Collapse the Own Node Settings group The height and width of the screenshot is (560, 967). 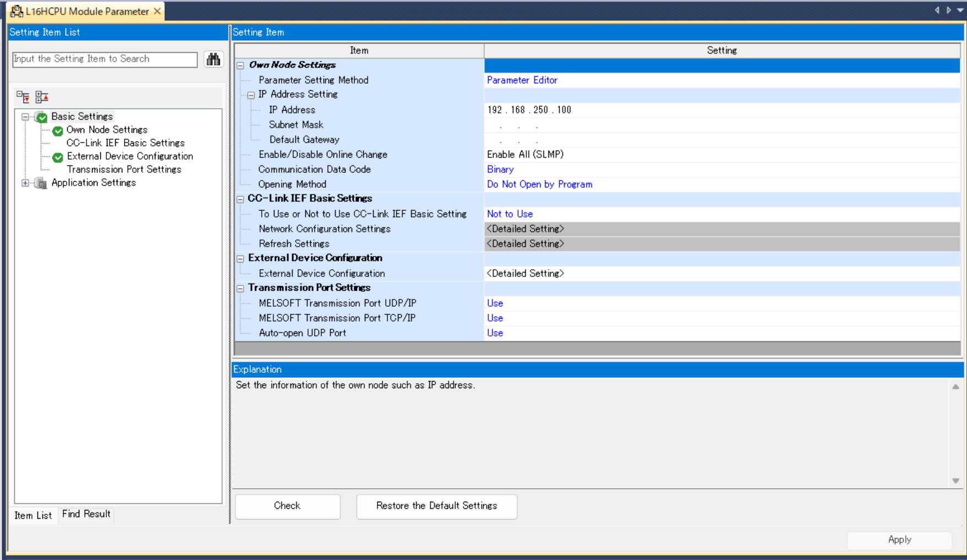[x=241, y=66]
